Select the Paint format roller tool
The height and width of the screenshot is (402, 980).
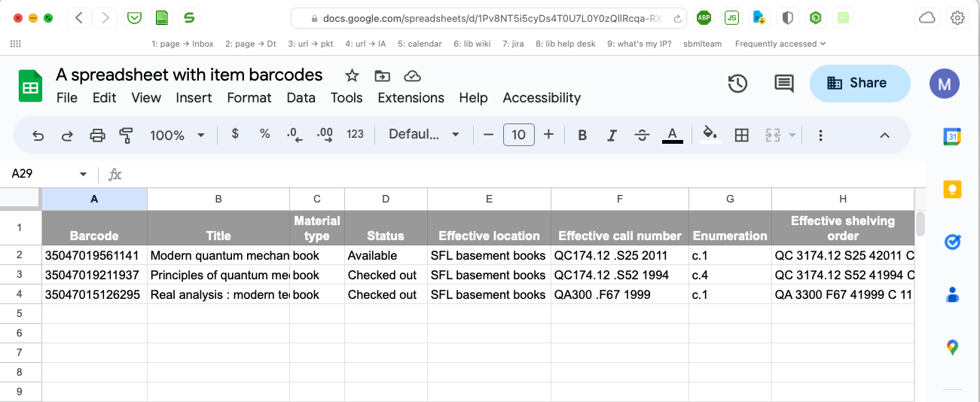click(126, 136)
